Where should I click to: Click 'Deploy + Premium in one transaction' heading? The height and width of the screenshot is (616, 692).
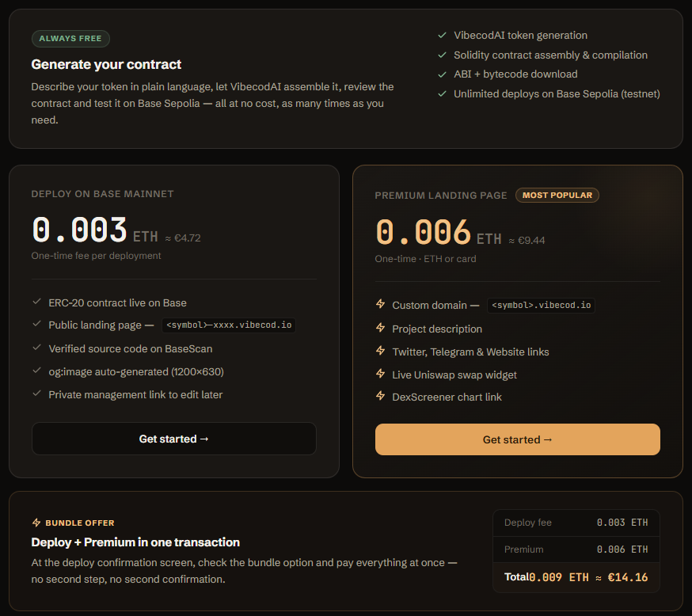pos(135,542)
